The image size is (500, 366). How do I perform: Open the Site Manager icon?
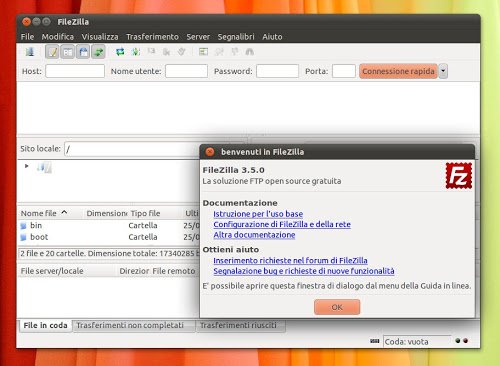(30, 52)
